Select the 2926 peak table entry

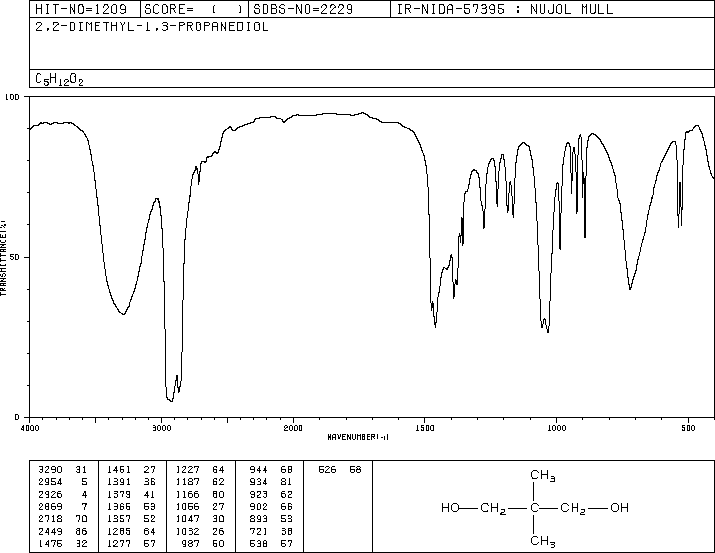(62, 494)
